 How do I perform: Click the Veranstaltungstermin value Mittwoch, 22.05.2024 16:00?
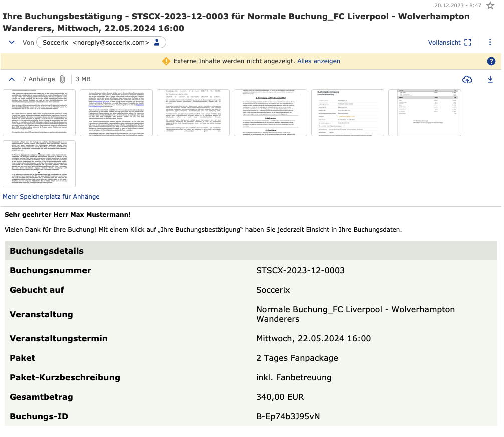[314, 338]
